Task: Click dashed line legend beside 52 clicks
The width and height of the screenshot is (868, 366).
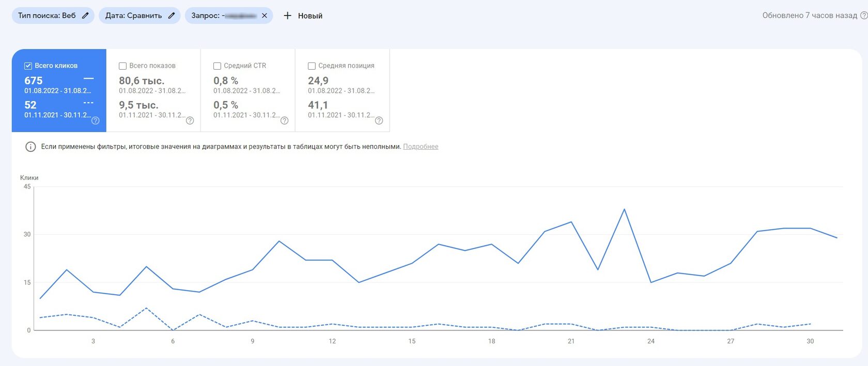Action: click(x=88, y=103)
